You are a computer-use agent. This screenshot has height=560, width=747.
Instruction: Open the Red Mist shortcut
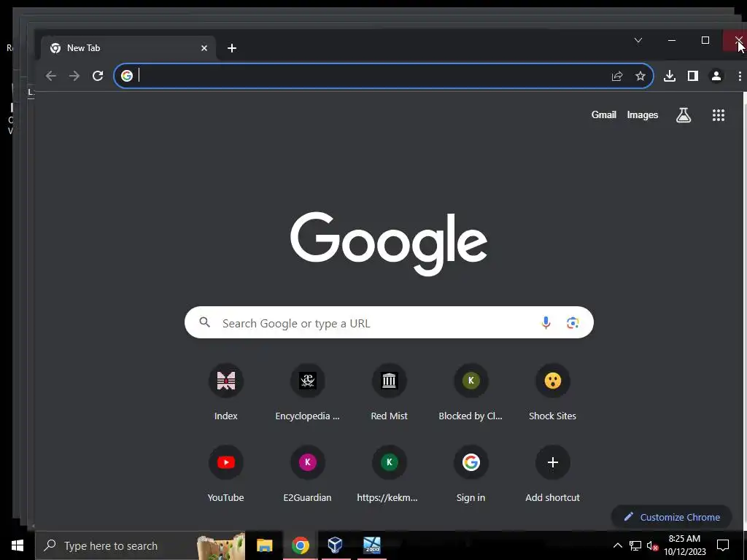[390, 392]
